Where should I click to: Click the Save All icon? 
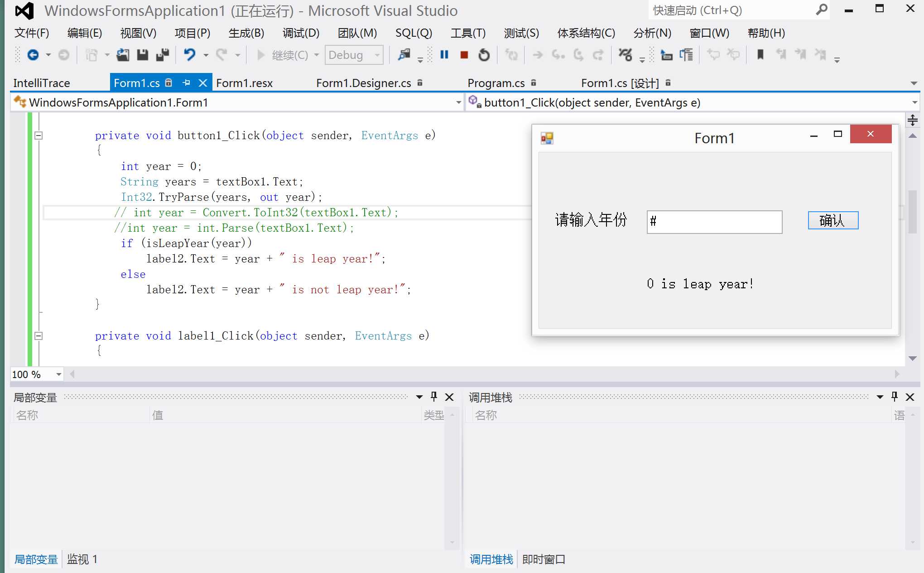pos(162,55)
